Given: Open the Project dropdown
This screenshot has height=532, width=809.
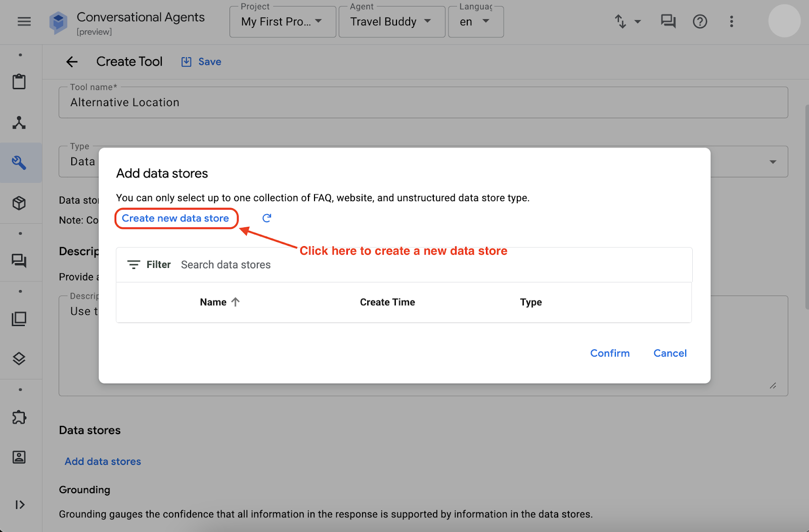Looking at the screenshot, I should pyautogui.click(x=282, y=22).
